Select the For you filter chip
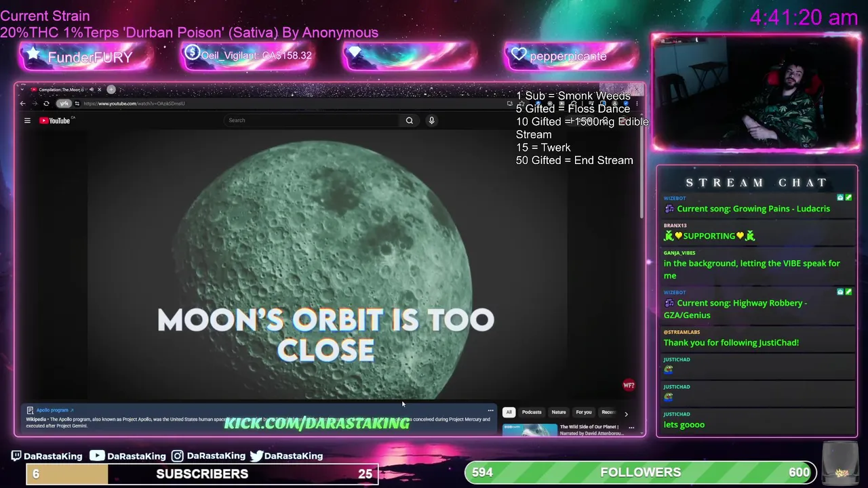 tap(584, 412)
